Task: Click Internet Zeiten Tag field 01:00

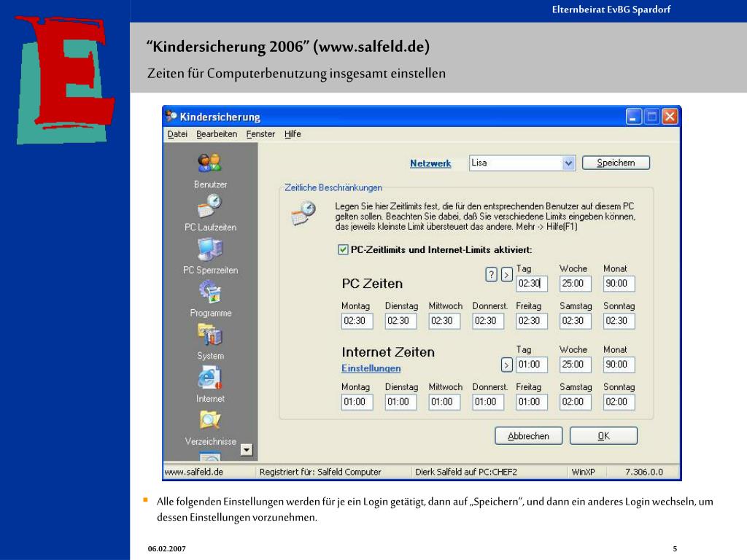Action: click(532, 365)
